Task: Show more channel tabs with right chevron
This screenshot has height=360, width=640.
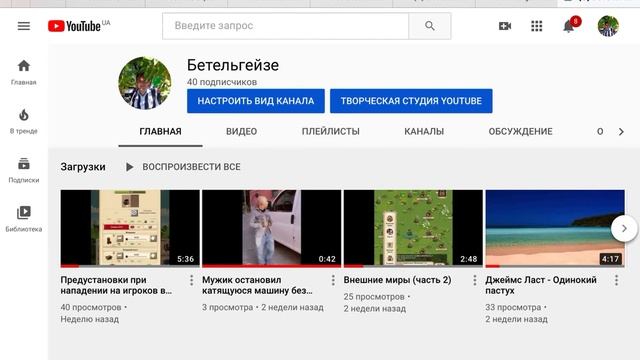Action: pyautogui.click(x=621, y=132)
